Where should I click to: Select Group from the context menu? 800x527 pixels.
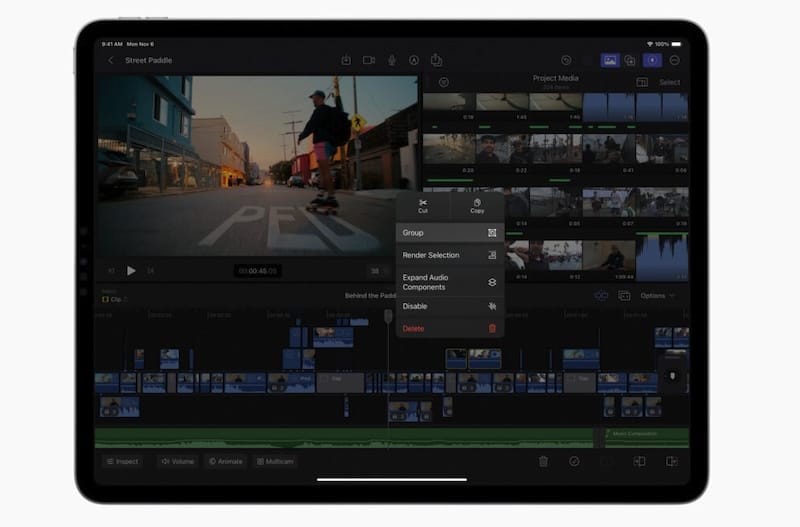tap(450, 233)
